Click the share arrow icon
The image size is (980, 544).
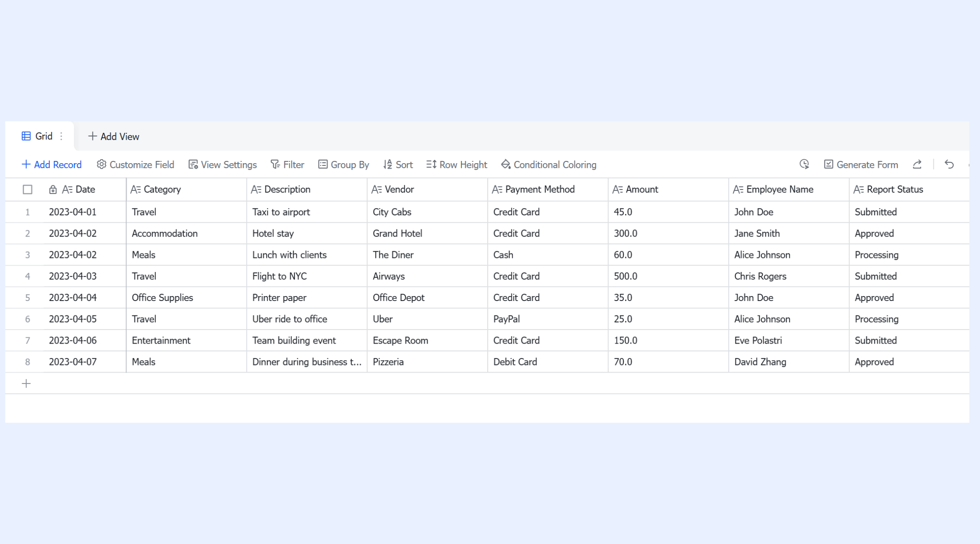[x=917, y=164]
